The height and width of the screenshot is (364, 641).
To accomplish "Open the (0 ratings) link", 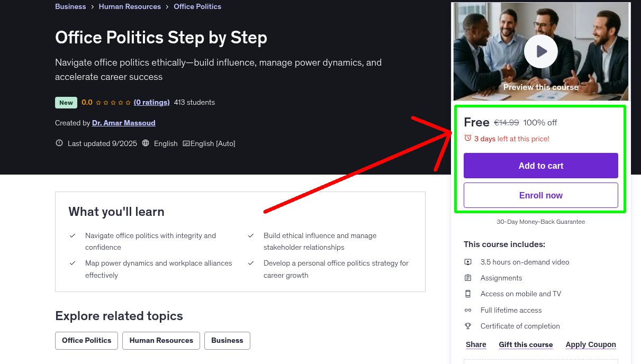I will click(x=151, y=102).
